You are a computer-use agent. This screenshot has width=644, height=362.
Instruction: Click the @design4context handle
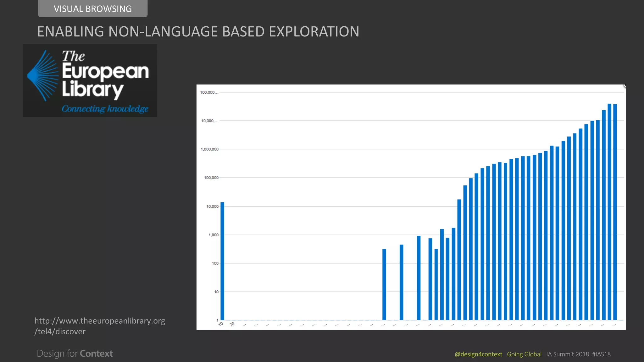[x=478, y=354]
